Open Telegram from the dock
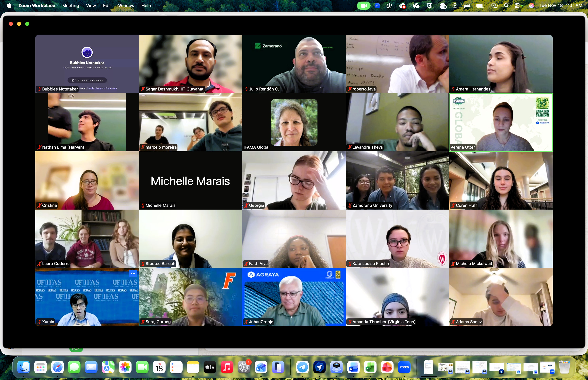Image resolution: width=588 pixels, height=380 pixels. pos(302,367)
